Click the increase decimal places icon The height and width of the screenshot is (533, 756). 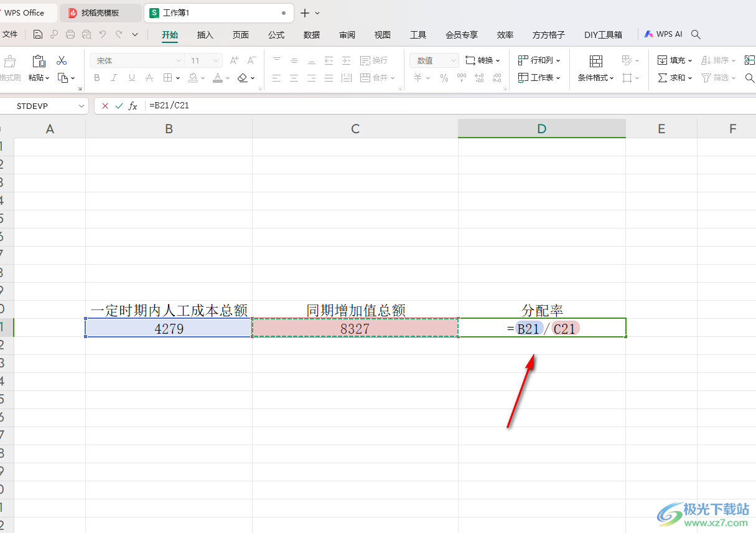point(479,78)
